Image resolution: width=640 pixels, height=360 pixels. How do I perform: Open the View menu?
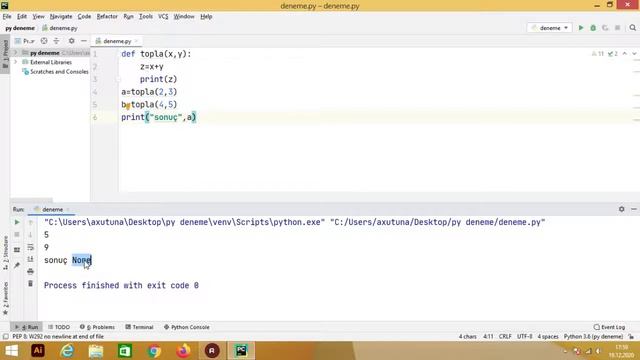pos(38,16)
